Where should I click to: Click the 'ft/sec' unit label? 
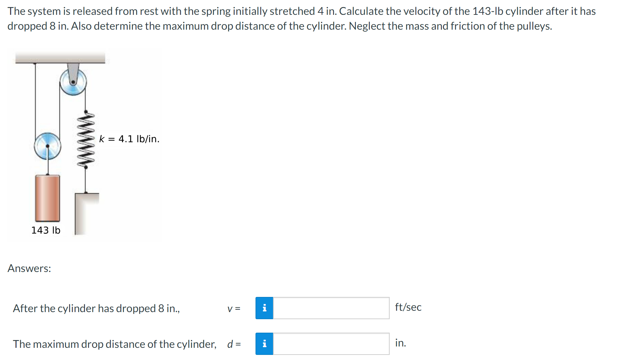click(x=408, y=307)
